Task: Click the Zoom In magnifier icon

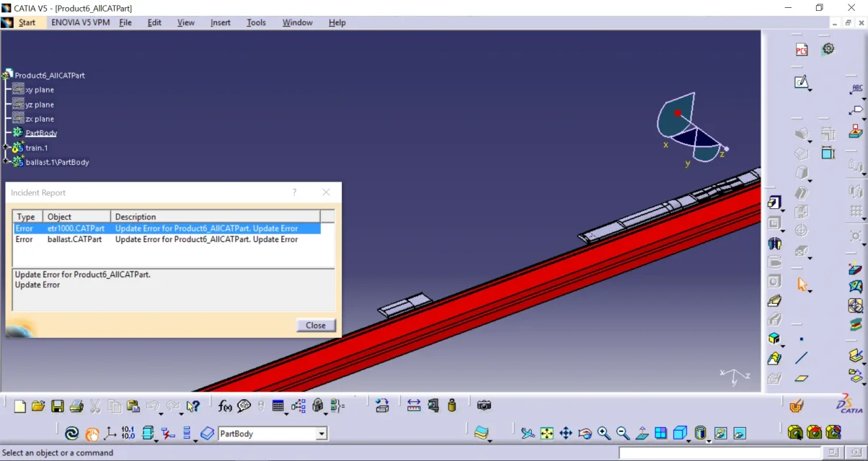Action: pyautogui.click(x=604, y=434)
